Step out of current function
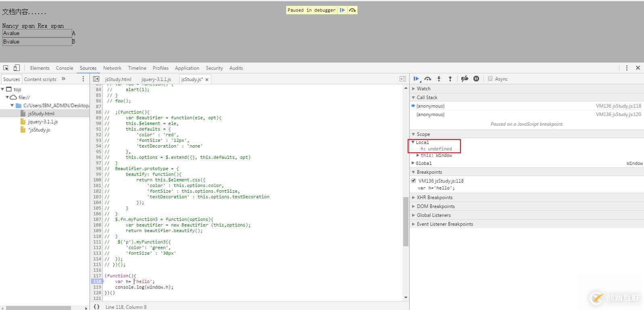Screen dimensions: 644x310 pos(450,79)
